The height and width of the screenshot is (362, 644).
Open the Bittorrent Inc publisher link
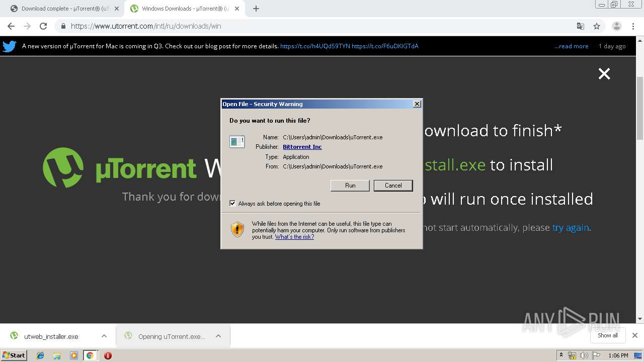pos(302,147)
